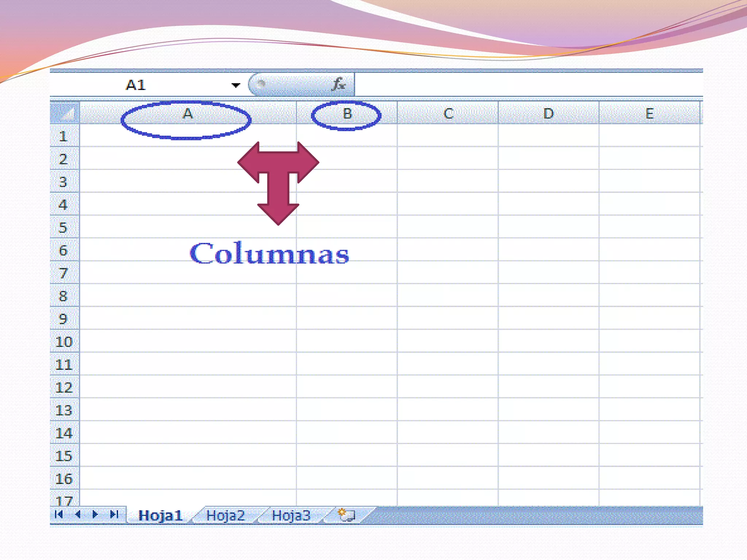747x560 pixels.
Task: Select column D header
Action: 549,113
